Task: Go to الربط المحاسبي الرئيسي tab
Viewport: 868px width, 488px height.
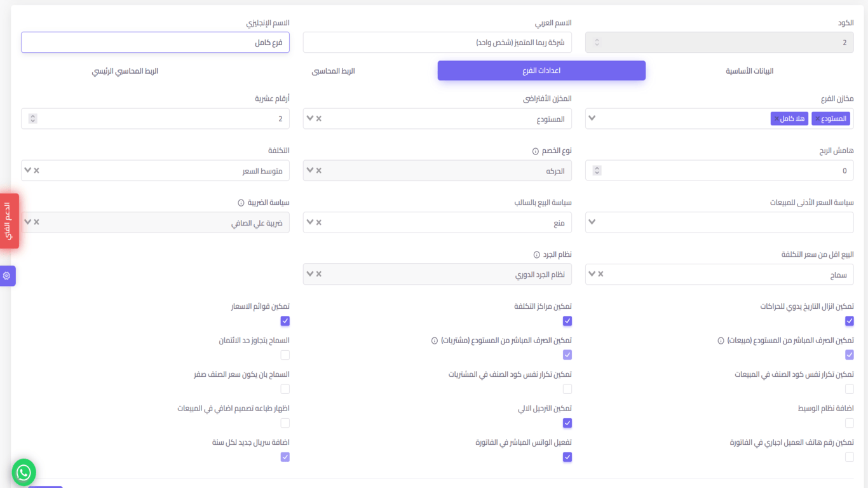Action: click(125, 71)
